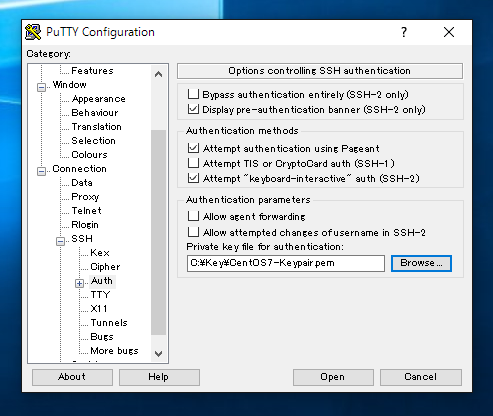Click the About button
493x416 pixels.
pyautogui.click(x=72, y=377)
